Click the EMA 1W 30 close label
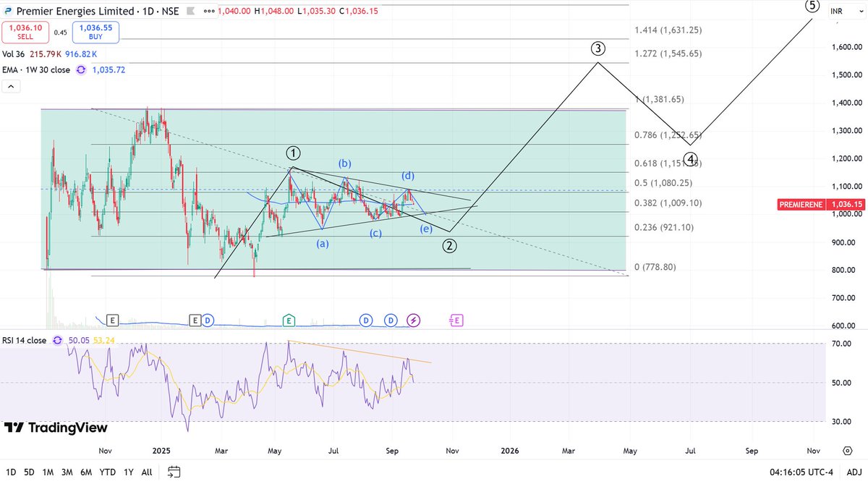Image resolution: width=868 pixels, height=484 pixels. click(x=36, y=70)
